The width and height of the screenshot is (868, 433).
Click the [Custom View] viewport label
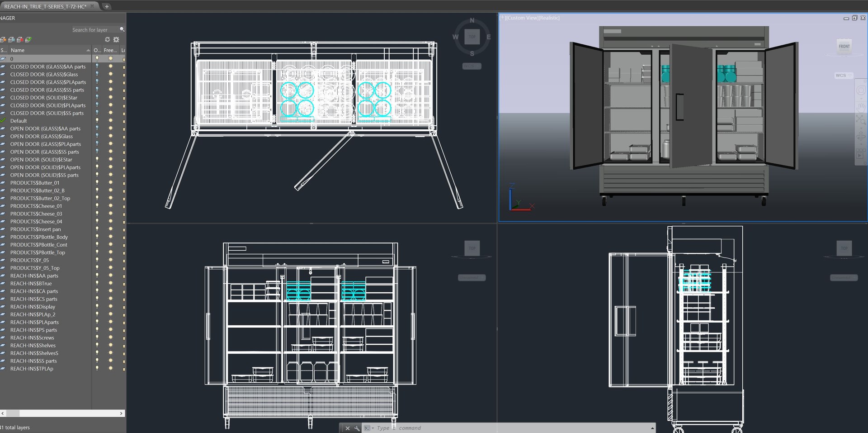pos(522,18)
